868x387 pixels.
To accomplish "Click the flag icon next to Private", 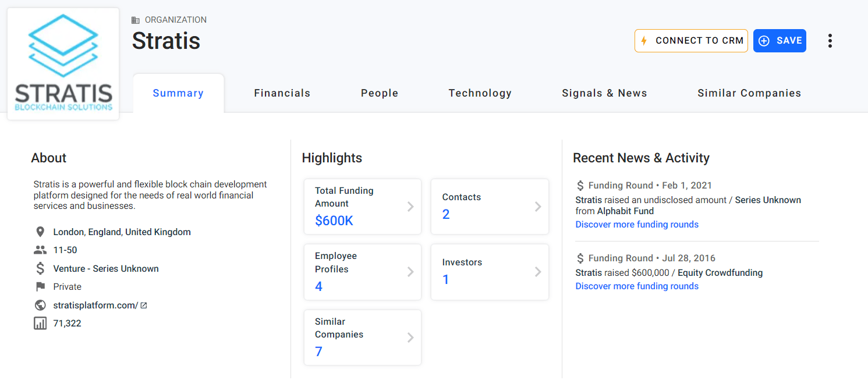I will 40,286.
